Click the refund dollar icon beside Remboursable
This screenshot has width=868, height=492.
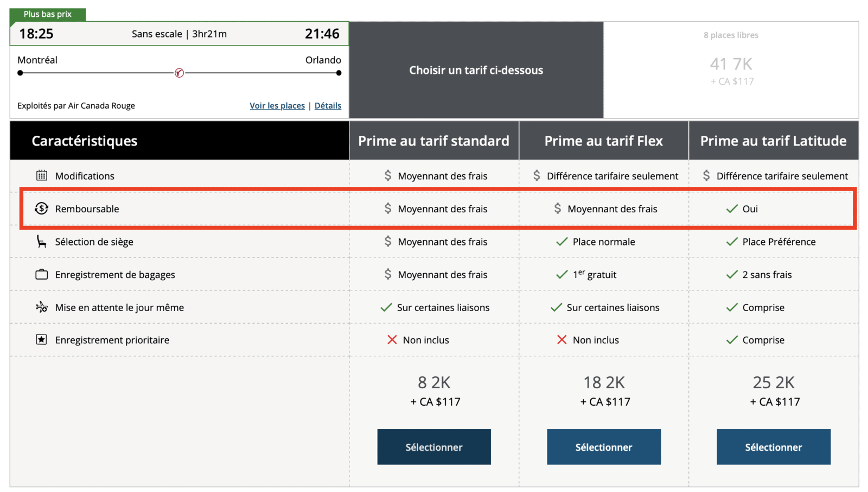click(41, 209)
